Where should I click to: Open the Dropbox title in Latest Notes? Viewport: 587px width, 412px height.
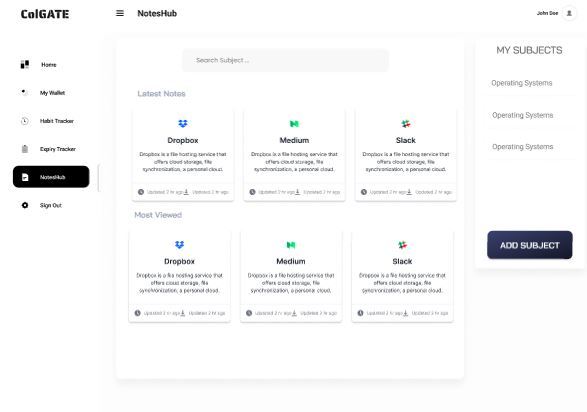183,140
